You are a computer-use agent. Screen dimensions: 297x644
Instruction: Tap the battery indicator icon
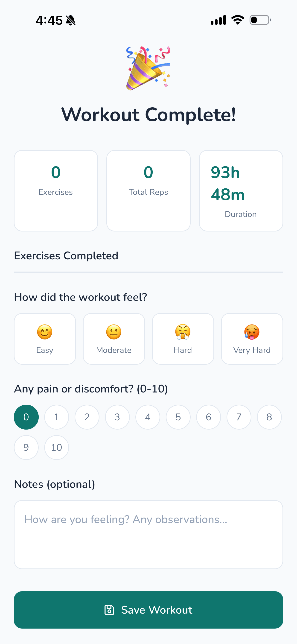pyautogui.click(x=260, y=20)
